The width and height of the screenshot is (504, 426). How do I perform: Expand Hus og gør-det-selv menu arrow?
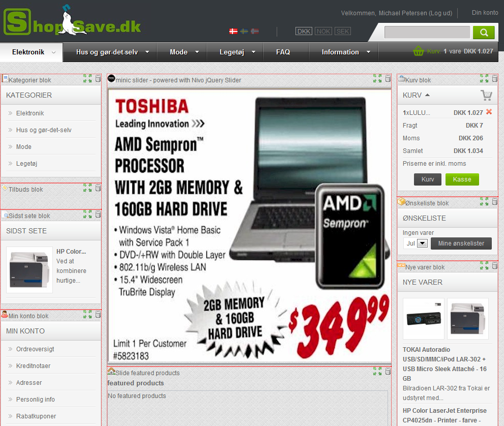[147, 52]
